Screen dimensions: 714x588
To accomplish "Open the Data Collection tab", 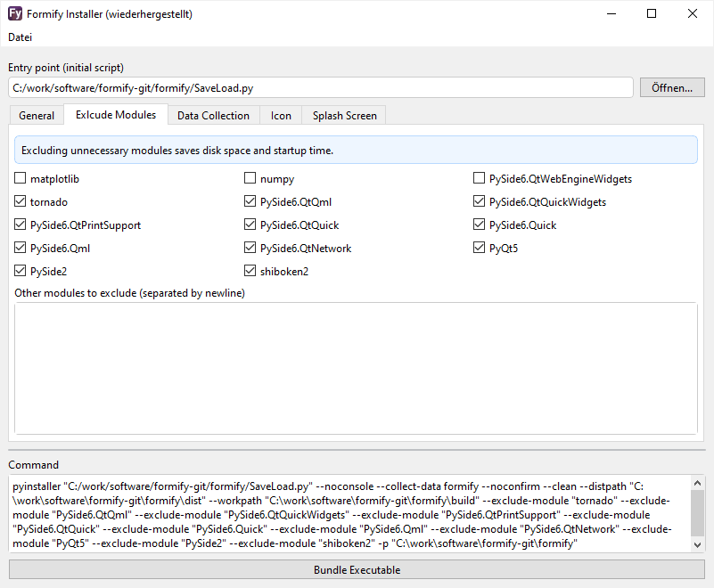I will coord(213,116).
